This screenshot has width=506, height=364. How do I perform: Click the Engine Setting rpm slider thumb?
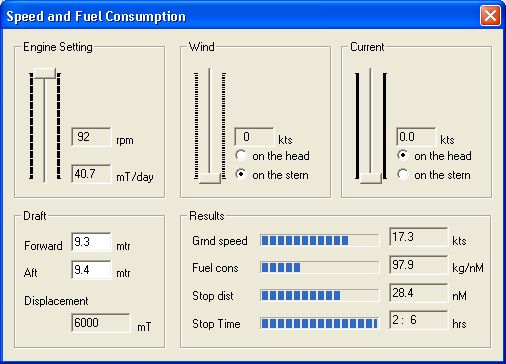[x=45, y=73]
